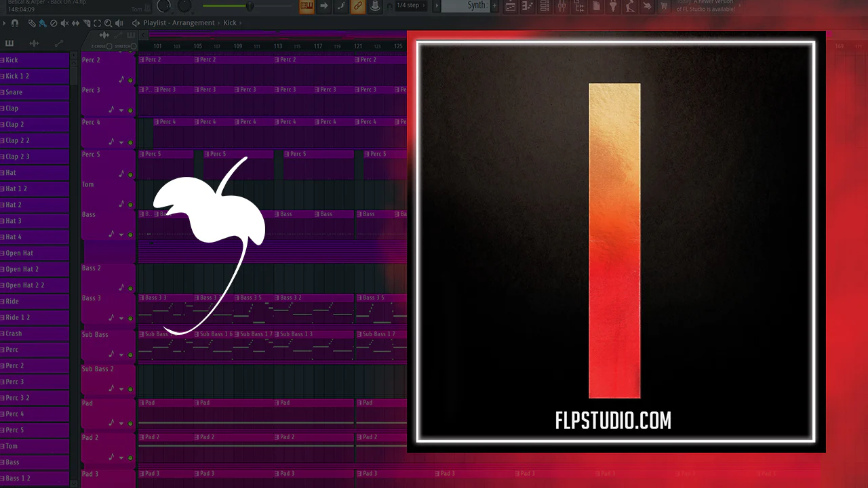Viewport: 868px width, 488px height.
Task: Select the Snare pattern in the picker
Action: tap(35, 92)
